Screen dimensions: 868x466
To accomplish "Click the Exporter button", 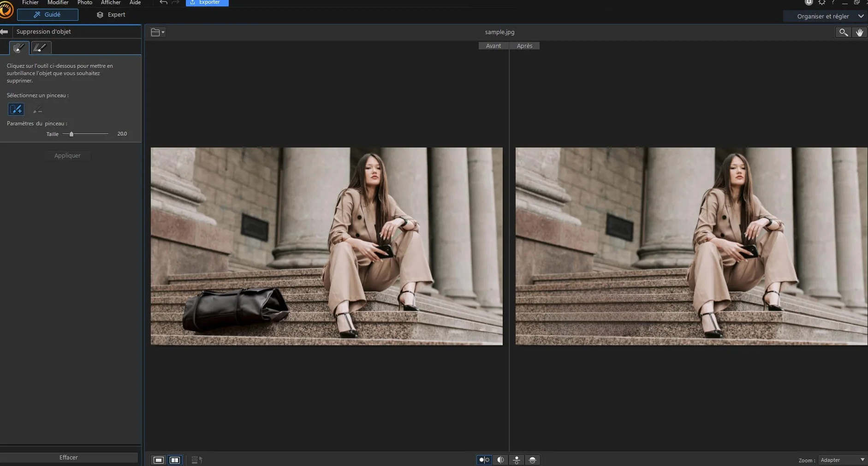I will tap(207, 3).
